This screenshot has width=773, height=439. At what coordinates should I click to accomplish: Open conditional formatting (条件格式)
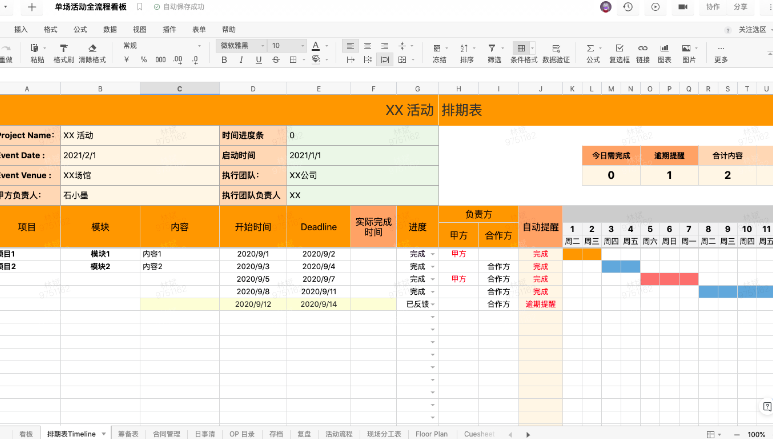(521, 48)
